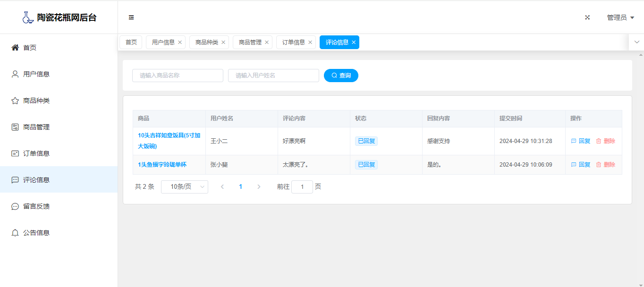Navigate to 留言反馈 in the sidebar

tap(36, 206)
